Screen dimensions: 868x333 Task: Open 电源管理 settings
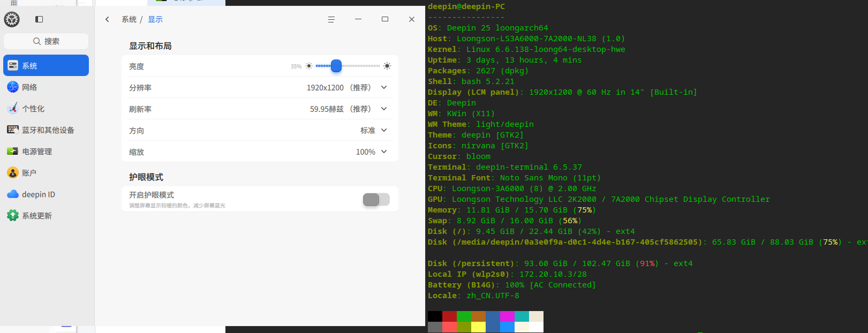pyautogui.click(x=46, y=152)
